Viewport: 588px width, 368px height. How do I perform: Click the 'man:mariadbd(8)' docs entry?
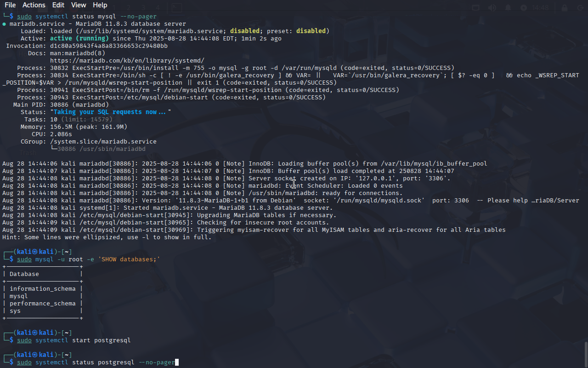(x=78, y=53)
